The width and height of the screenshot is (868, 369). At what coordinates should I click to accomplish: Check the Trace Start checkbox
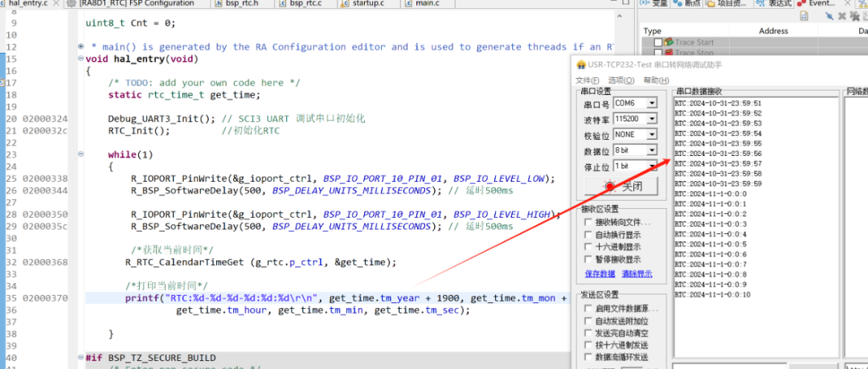click(x=658, y=43)
